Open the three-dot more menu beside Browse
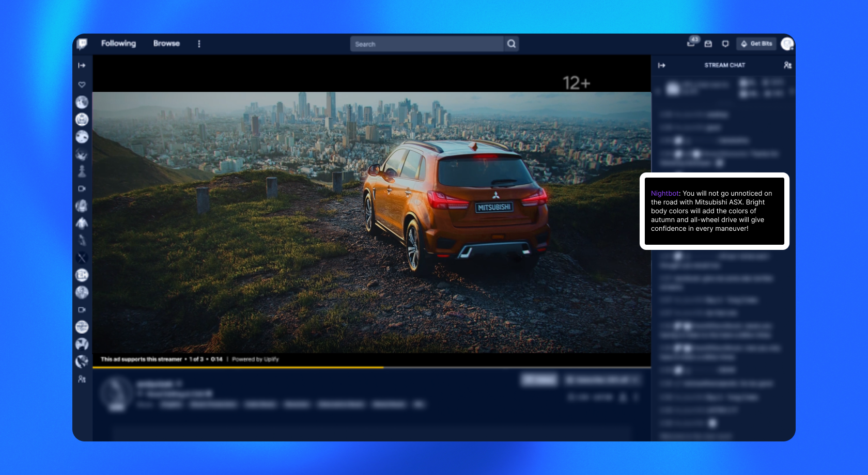868x475 pixels. [x=199, y=44]
